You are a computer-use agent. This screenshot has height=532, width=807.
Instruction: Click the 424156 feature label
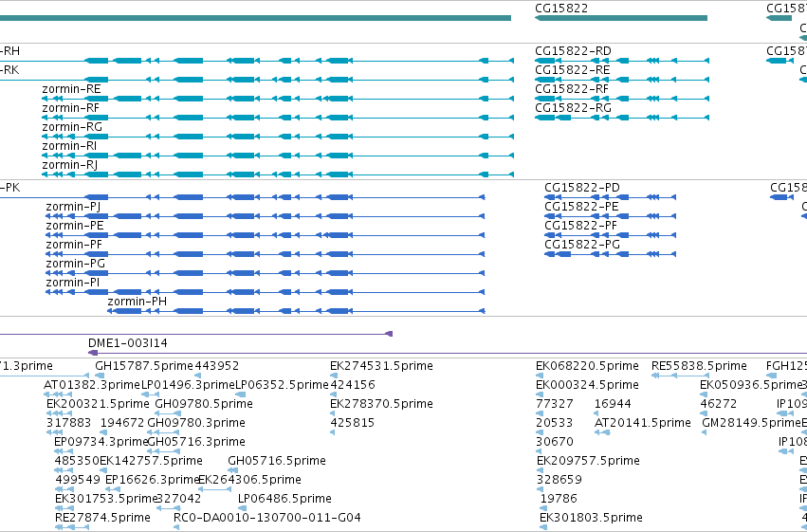(x=353, y=385)
